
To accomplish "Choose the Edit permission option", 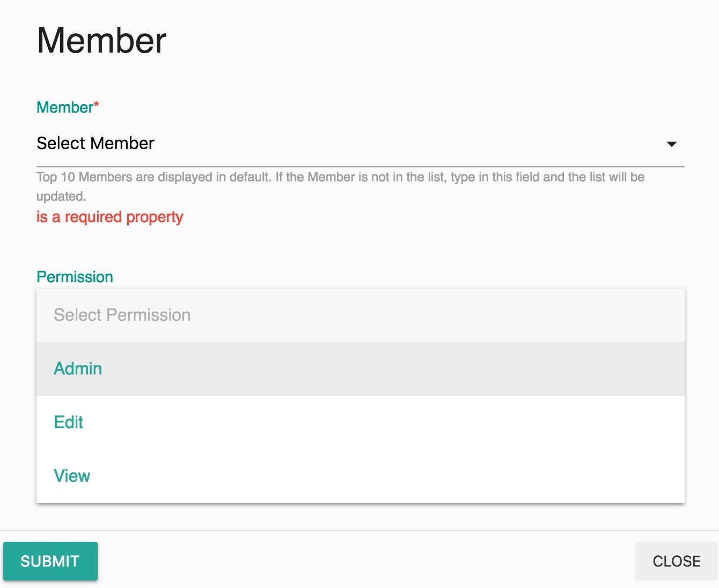I will click(69, 422).
